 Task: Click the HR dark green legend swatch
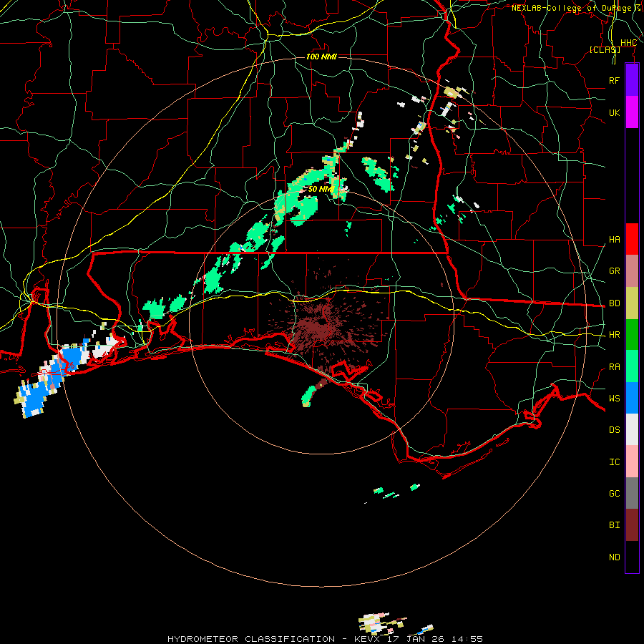(632, 335)
